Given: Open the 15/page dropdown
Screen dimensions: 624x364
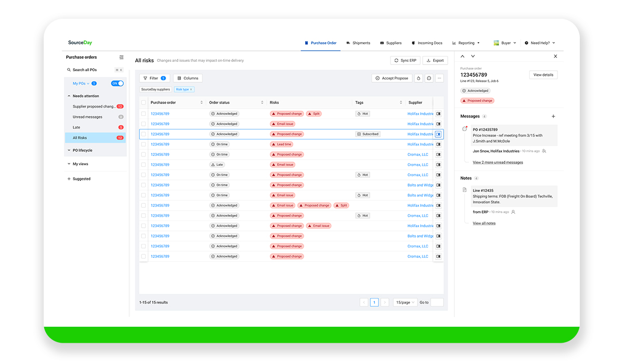Looking at the screenshot, I should pyautogui.click(x=405, y=302).
